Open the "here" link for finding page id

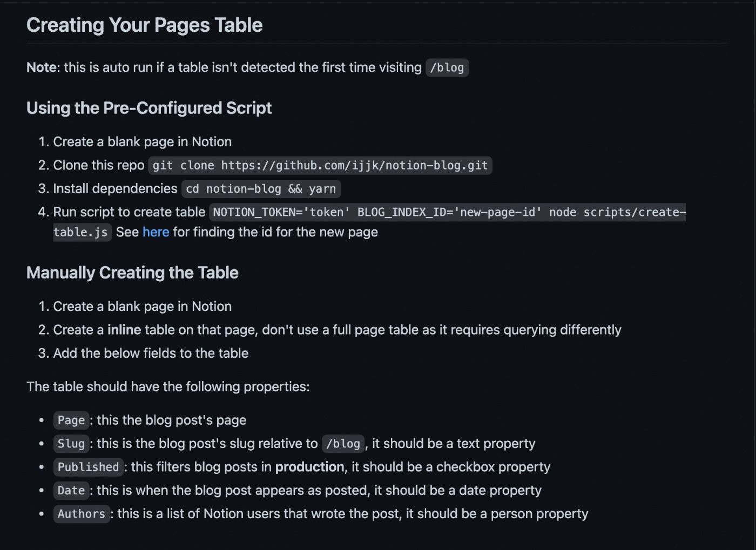click(x=156, y=232)
